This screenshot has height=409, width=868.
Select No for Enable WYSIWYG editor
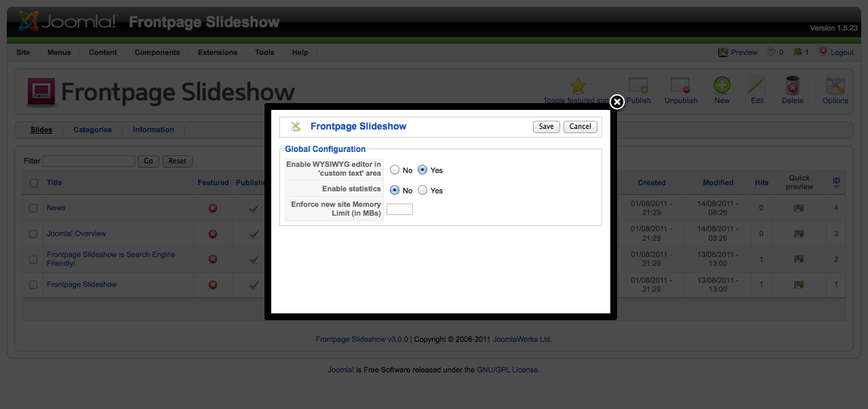pos(395,170)
